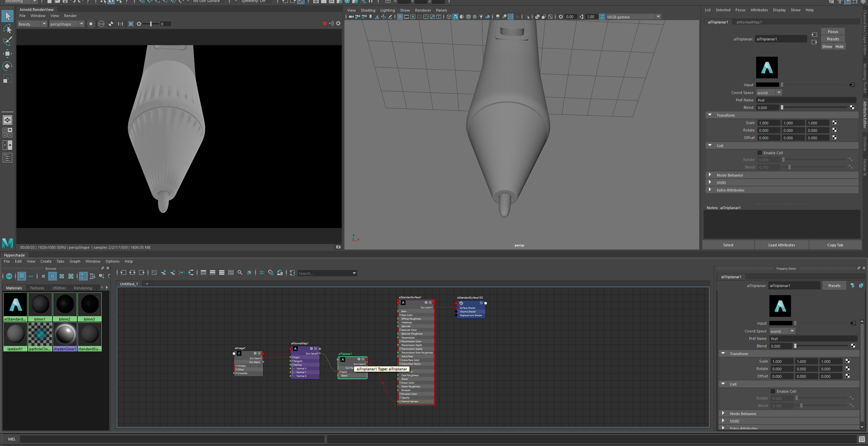Switch to aiNormalMap1 tab
This screenshot has height=446, width=868.
point(749,22)
